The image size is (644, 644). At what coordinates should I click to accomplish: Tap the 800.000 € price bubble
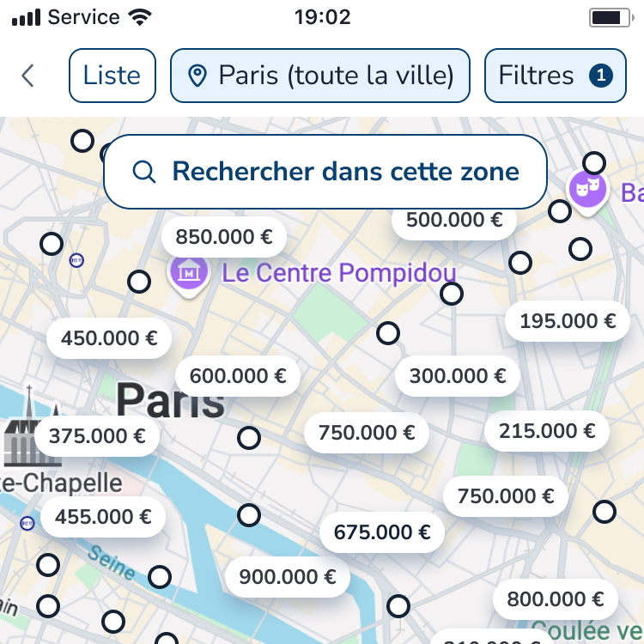(x=556, y=599)
